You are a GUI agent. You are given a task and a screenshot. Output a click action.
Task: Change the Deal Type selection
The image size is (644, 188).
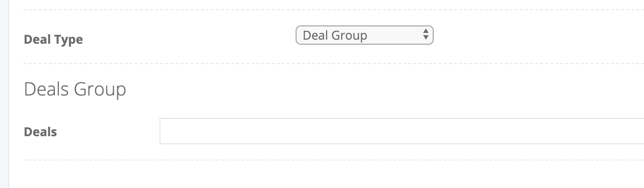tap(364, 35)
